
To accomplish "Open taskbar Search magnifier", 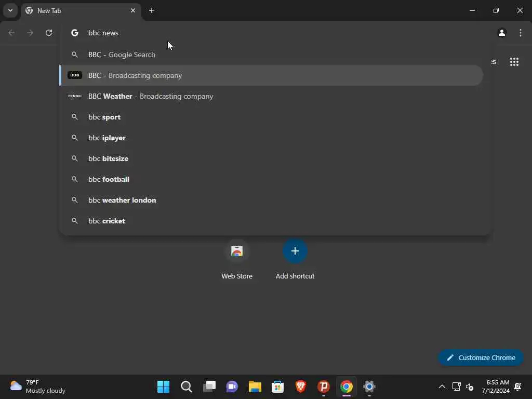I will [187, 387].
